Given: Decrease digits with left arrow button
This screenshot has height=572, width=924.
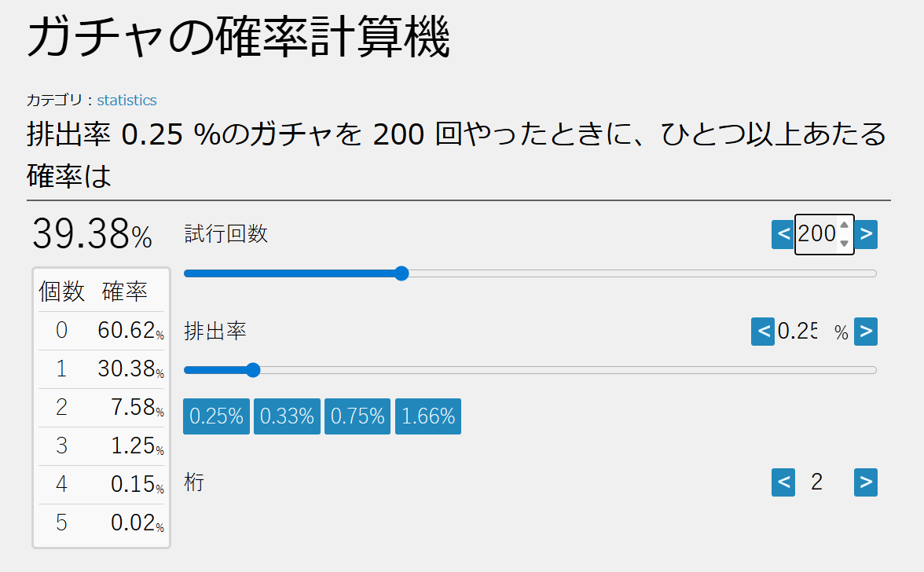Looking at the screenshot, I should 783,482.
